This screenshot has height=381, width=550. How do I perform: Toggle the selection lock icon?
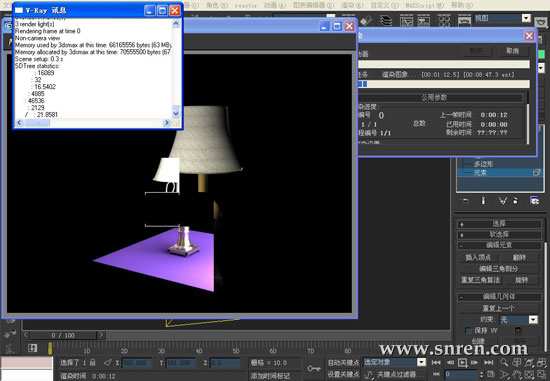pos(92,363)
